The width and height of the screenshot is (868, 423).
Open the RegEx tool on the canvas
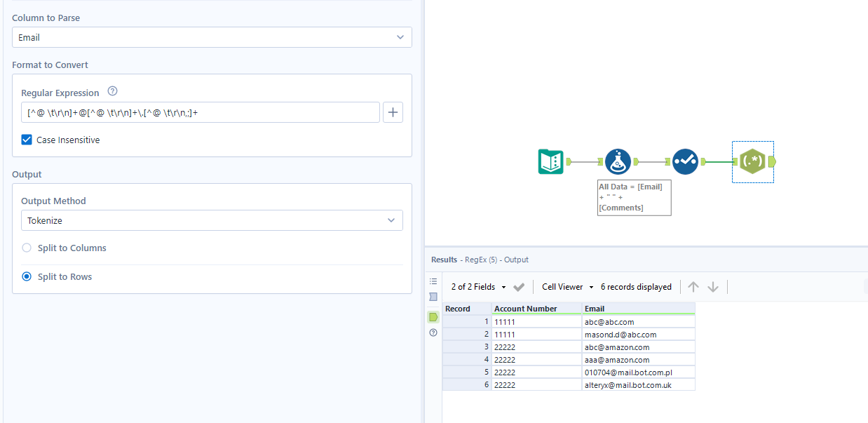[752, 161]
